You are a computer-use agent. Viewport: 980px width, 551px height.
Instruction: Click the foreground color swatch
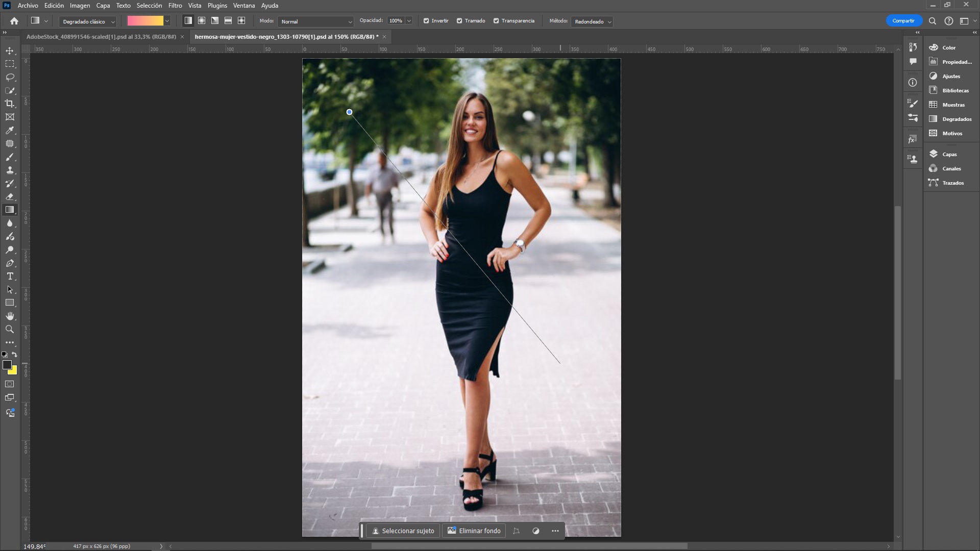point(7,365)
